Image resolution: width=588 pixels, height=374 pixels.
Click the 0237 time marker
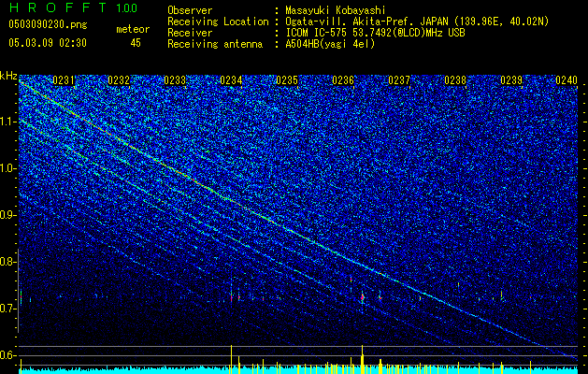tap(399, 80)
